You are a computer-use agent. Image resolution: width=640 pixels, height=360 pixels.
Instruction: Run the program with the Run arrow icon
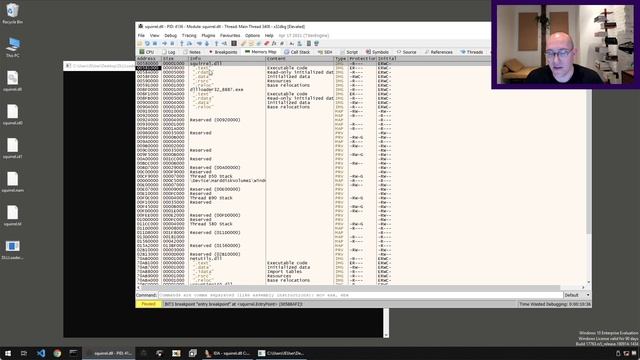pyautogui.click(x=164, y=43)
